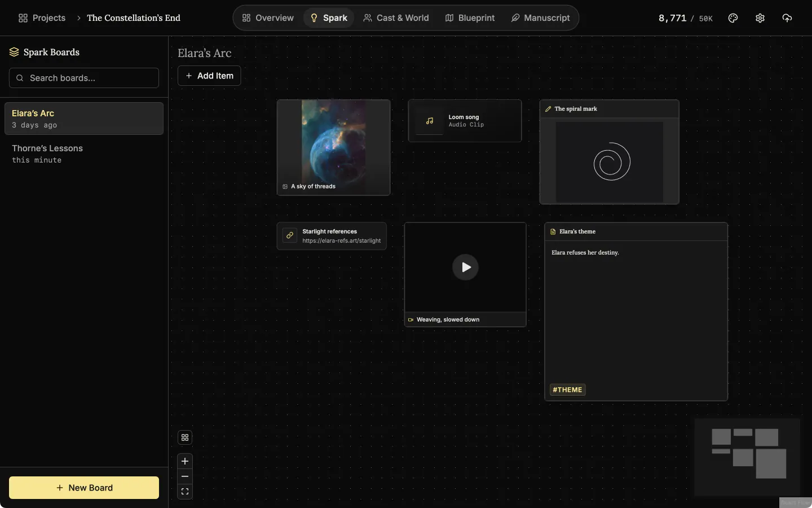
Task: Open the theme palette icon
Action: (733, 18)
